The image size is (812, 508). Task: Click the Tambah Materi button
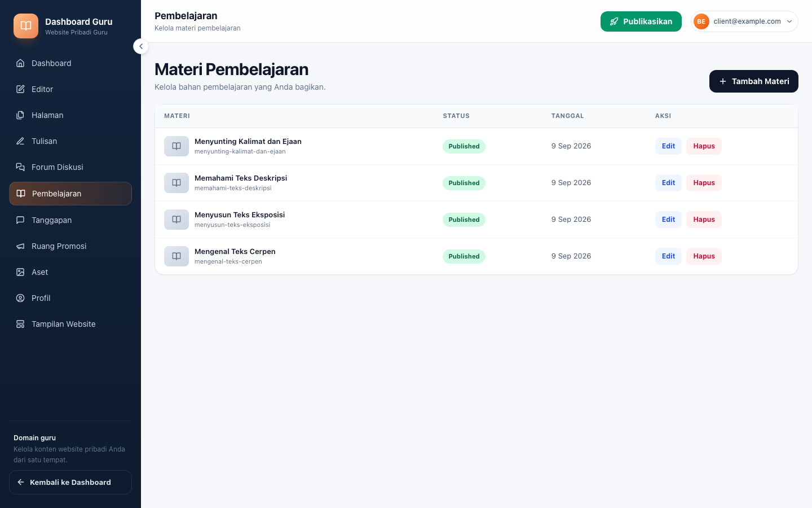(754, 81)
